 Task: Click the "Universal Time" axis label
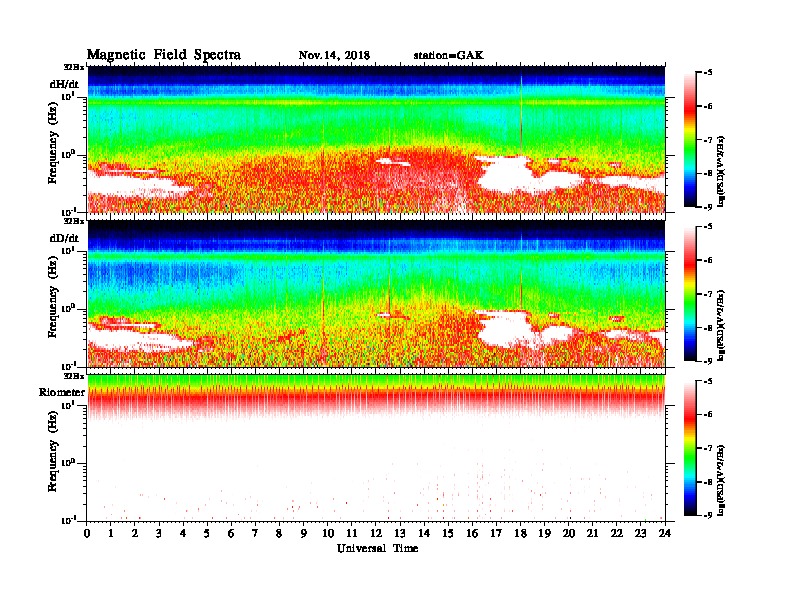tap(377, 548)
